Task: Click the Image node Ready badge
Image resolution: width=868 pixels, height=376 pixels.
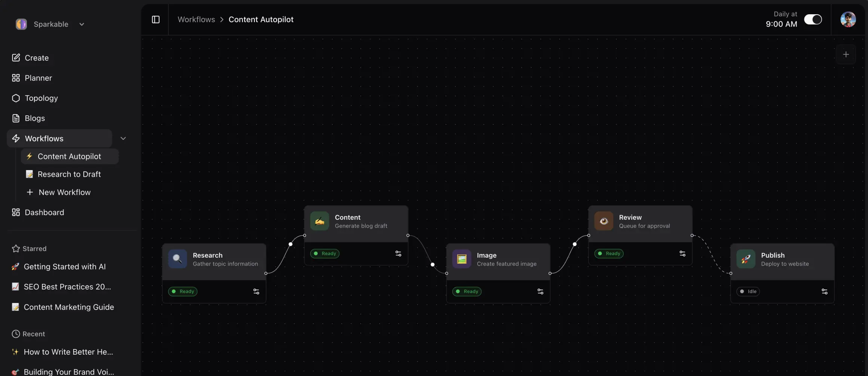Action: 467,291
